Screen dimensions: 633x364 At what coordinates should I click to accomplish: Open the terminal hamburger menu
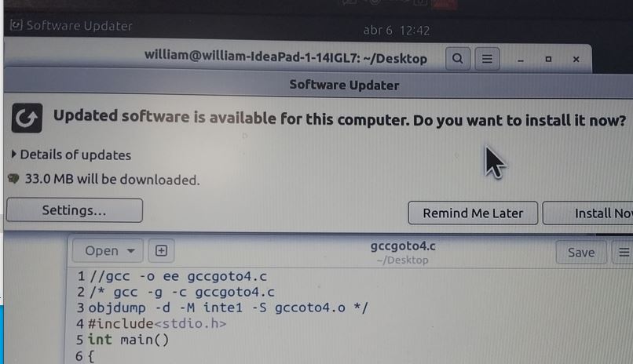(x=487, y=60)
